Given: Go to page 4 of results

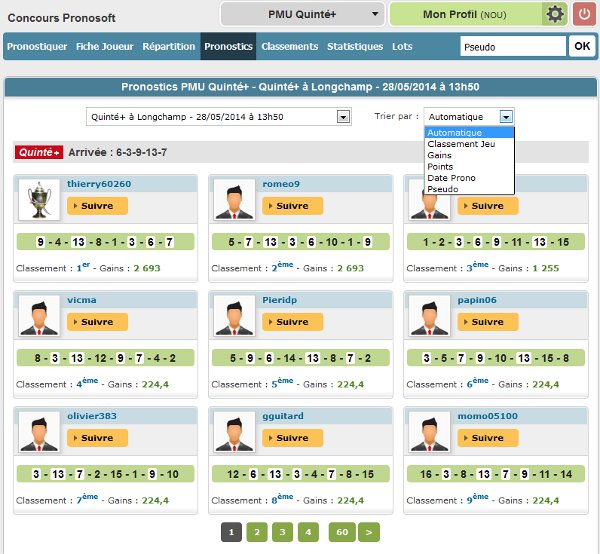Looking at the screenshot, I should click(x=308, y=532).
